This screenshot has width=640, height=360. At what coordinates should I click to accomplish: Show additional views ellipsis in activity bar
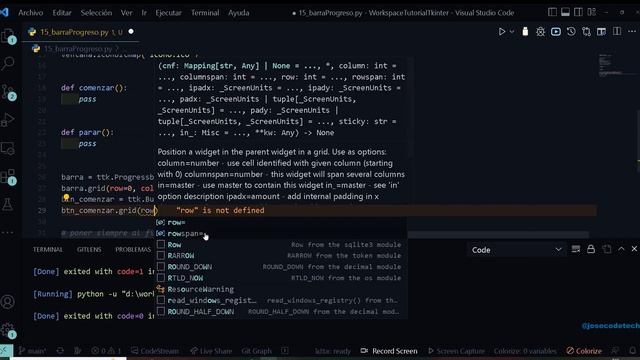[8, 232]
